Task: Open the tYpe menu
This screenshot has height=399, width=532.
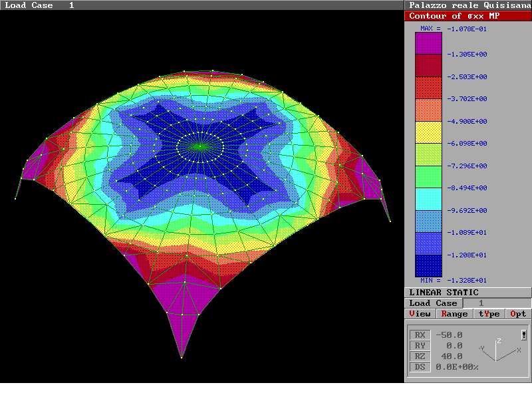Action: click(x=489, y=314)
